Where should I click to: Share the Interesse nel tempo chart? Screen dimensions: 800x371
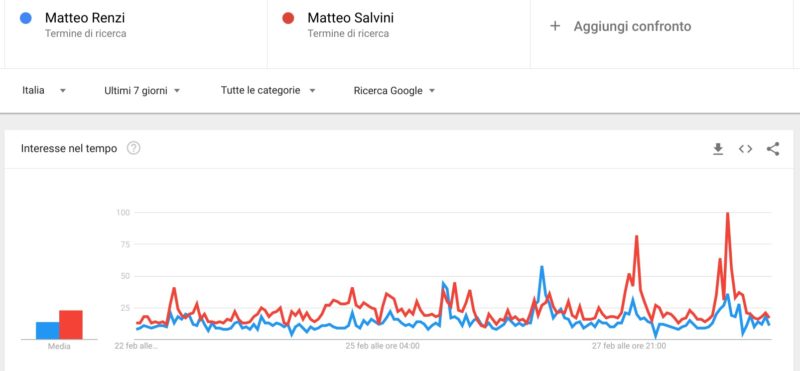pyautogui.click(x=772, y=149)
